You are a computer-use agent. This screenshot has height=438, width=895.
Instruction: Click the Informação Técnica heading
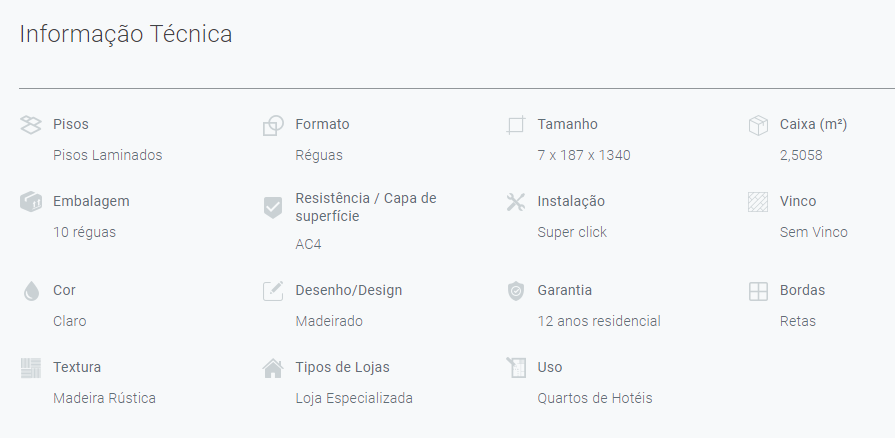(x=126, y=34)
